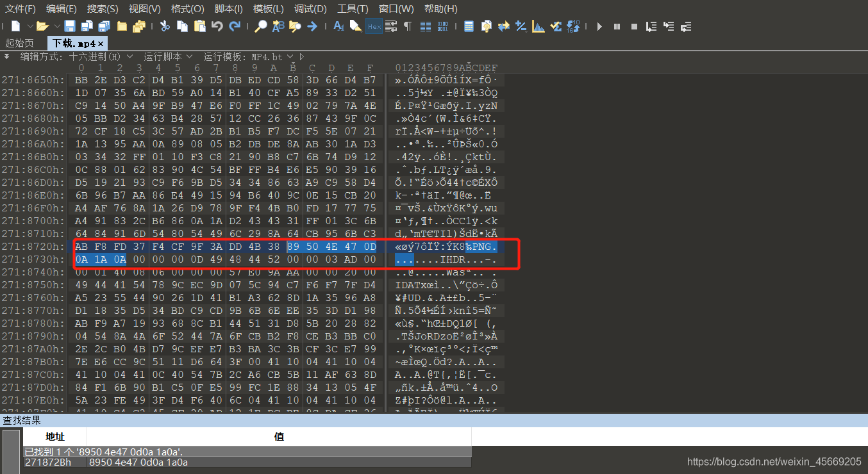Save the file with floppy disk icon
This screenshot has height=474, width=868.
click(69, 26)
